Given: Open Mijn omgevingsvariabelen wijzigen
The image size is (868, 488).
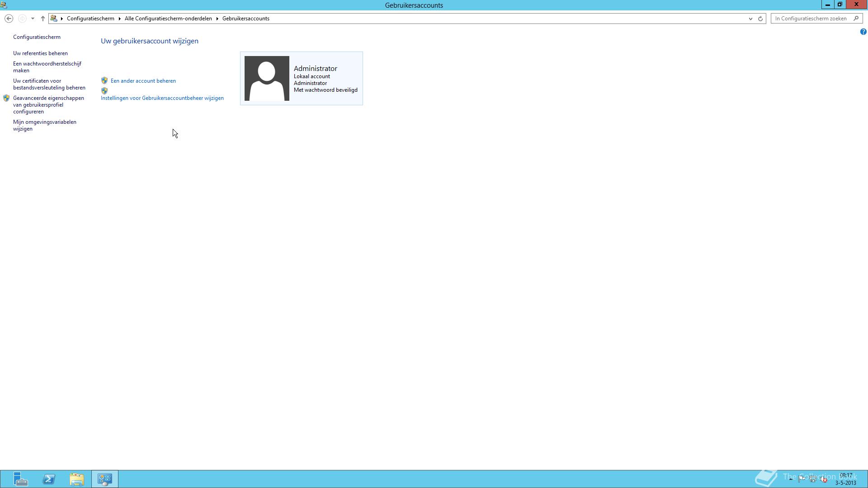Looking at the screenshot, I should (45, 125).
